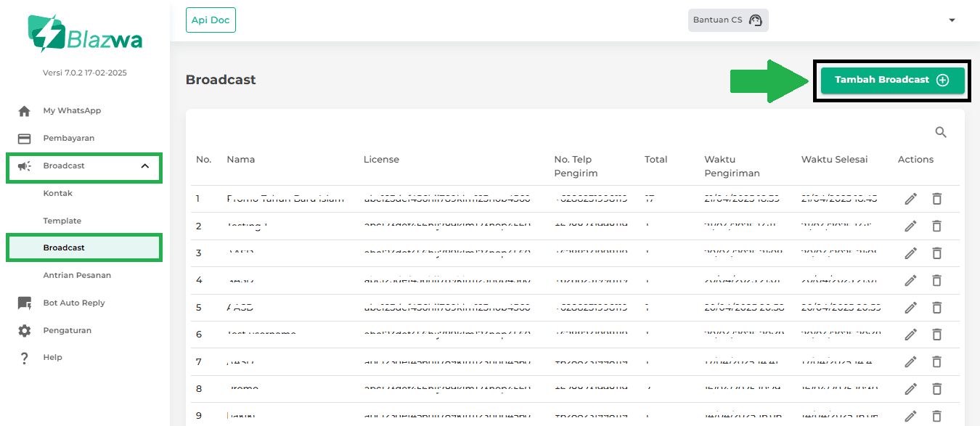980x426 pixels.
Task: Click the gear icon beside Pengaturan
Action: (x=25, y=330)
